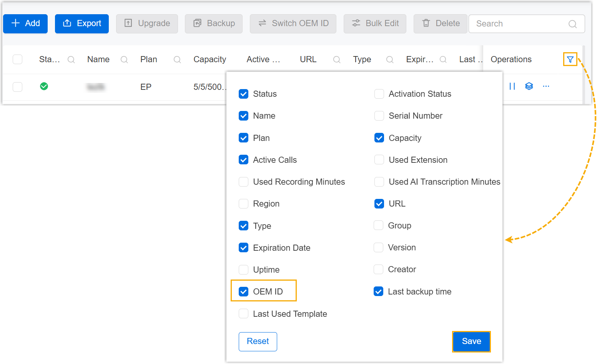Click the search icon beside Type column

click(390, 60)
